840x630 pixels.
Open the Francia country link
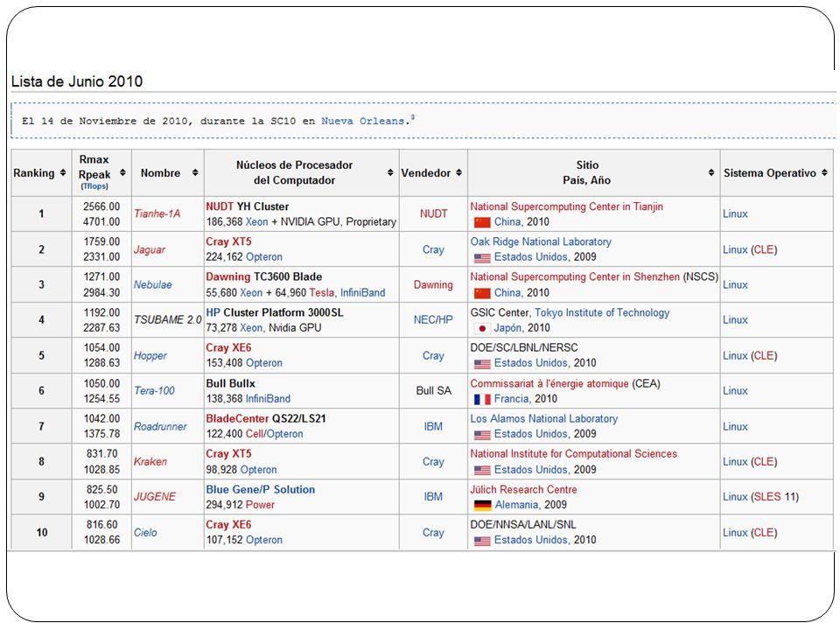click(512, 399)
